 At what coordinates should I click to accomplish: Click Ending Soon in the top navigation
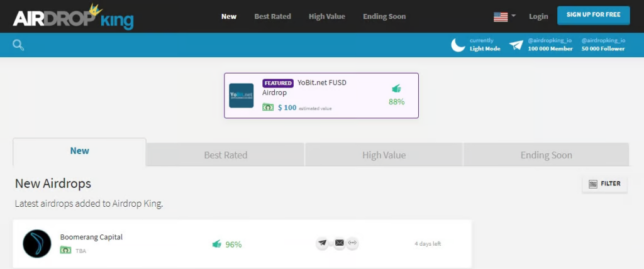click(384, 16)
